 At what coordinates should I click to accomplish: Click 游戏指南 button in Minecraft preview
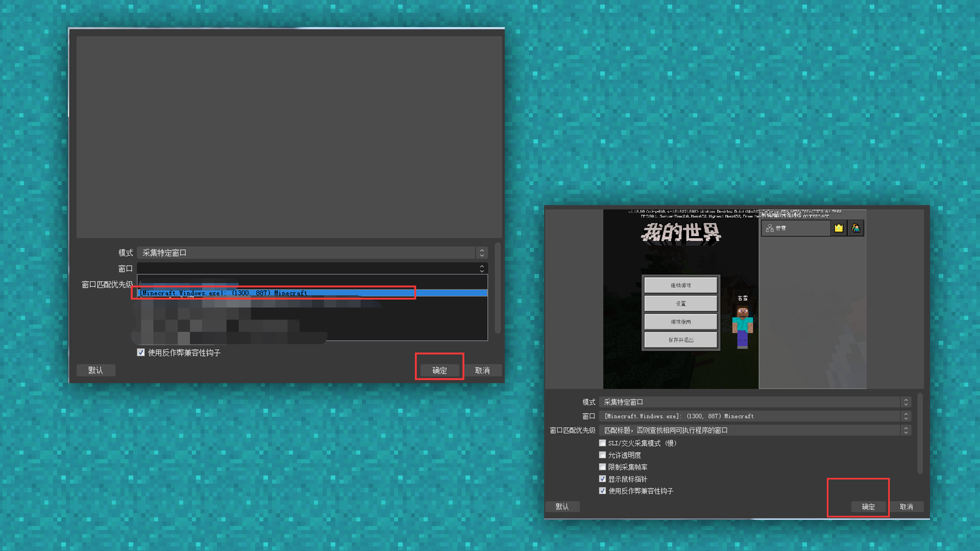pos(680,321)
